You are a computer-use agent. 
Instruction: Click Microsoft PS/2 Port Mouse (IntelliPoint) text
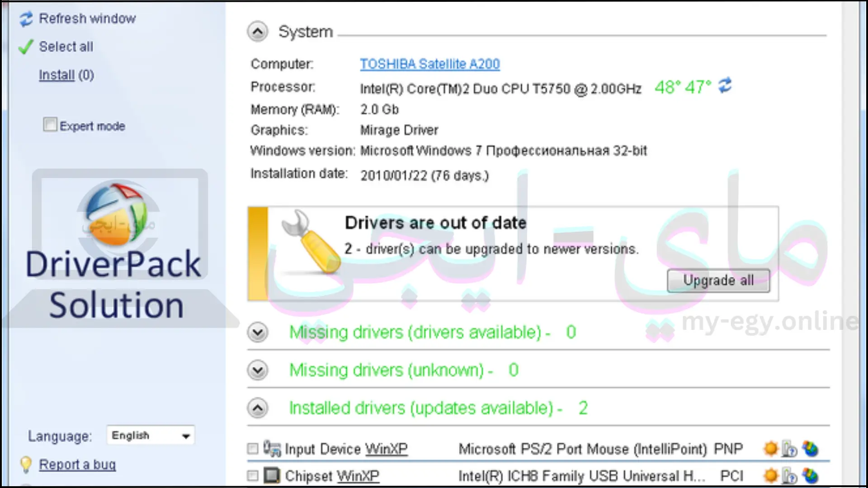click(583, 449)
